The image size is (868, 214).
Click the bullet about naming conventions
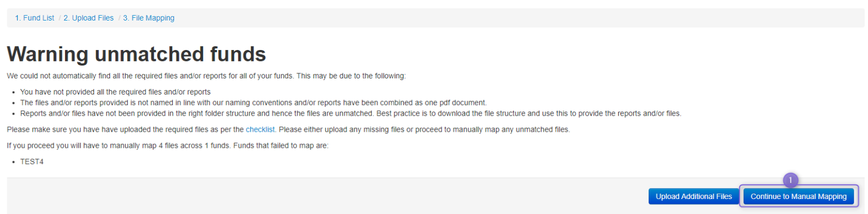[x=253, y=103]
